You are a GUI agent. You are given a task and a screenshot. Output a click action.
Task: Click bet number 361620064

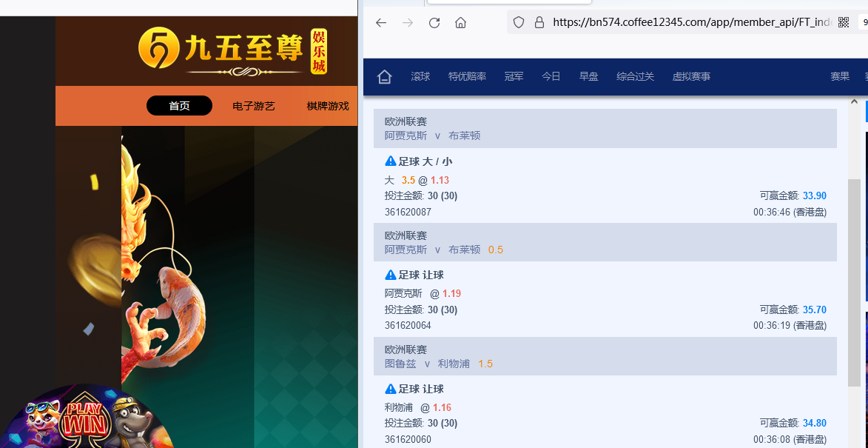[x=408, y=326]
